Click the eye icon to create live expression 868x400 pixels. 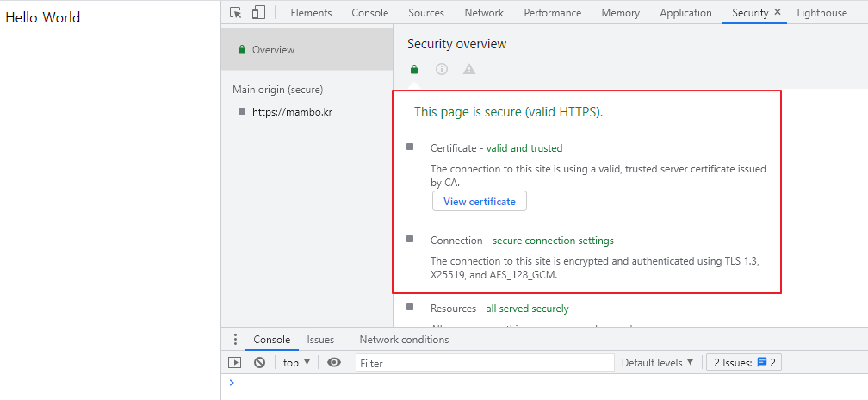pyautogui.click(x=334, y=363)
